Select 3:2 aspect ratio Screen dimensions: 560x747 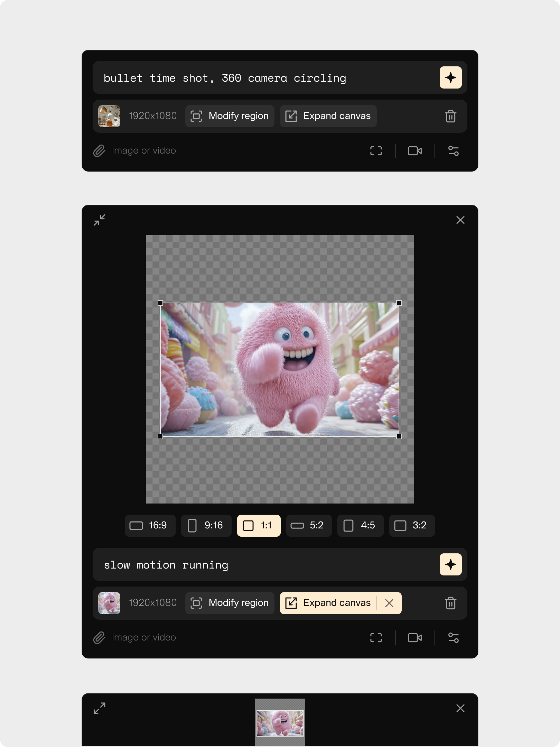(412, 525)
